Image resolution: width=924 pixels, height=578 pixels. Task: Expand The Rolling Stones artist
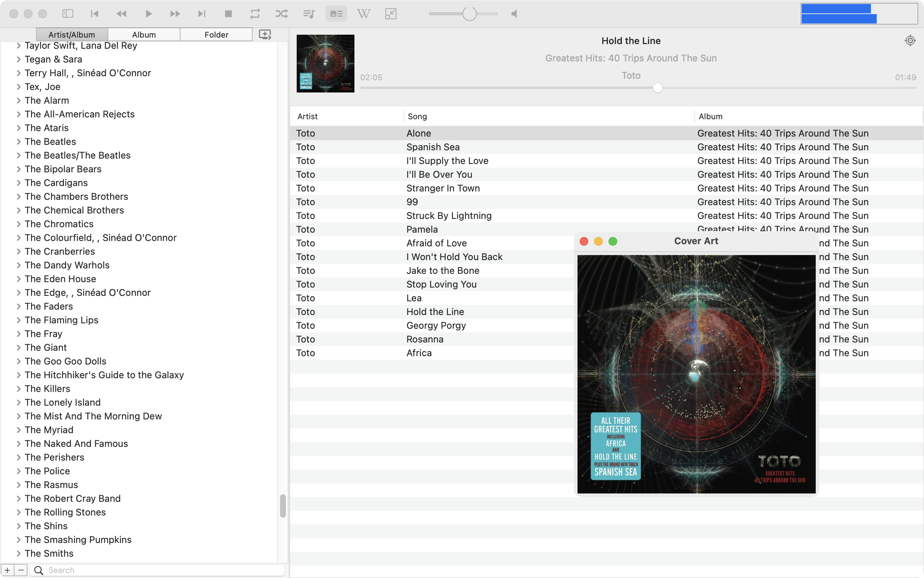18,512
